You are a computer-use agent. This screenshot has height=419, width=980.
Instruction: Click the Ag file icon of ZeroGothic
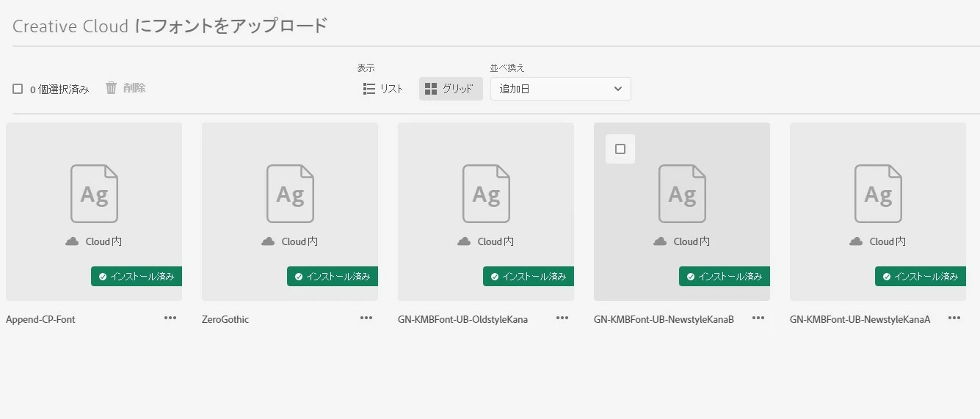pyautogui.click(x=290, y=194)
